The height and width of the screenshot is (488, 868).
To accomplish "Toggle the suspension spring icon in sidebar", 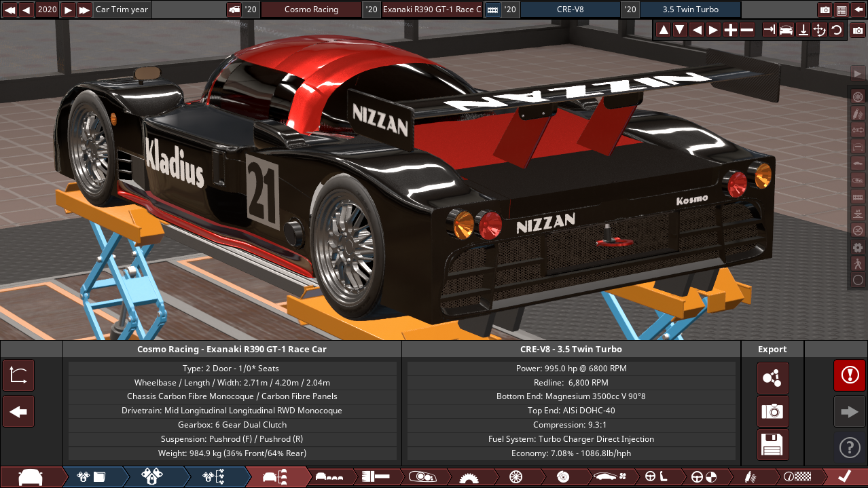I will (858, 113).
